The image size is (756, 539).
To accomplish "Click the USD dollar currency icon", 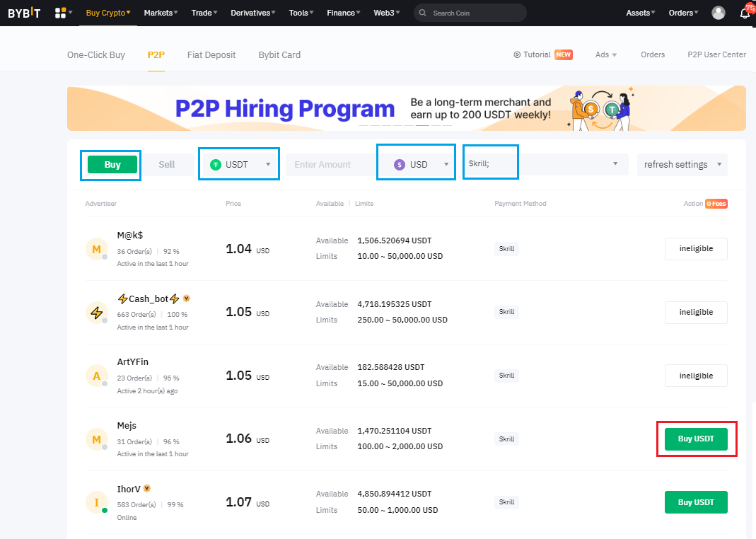I will click(x=399, y=165).
